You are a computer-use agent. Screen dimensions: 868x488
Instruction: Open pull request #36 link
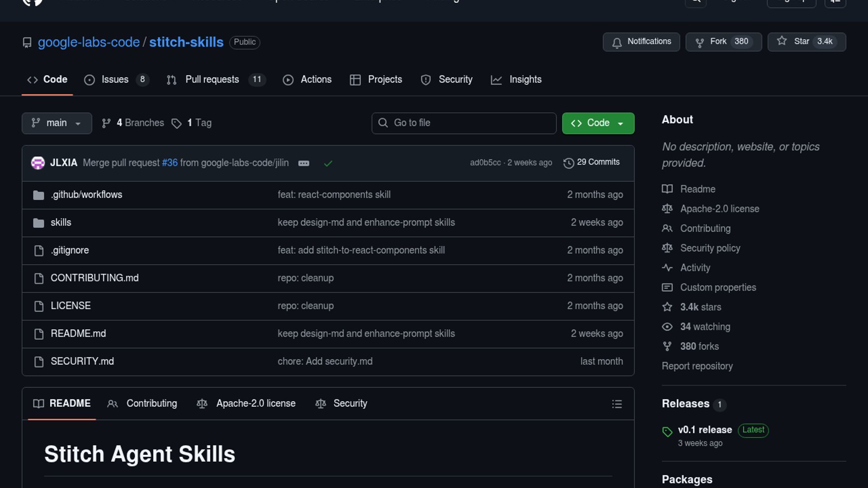(170, 163)
